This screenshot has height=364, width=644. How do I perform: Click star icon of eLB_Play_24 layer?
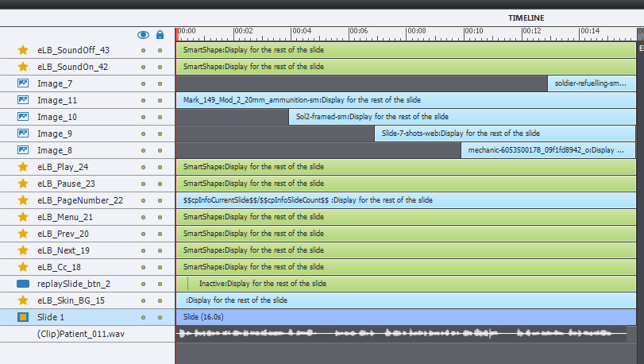point(23,167)
